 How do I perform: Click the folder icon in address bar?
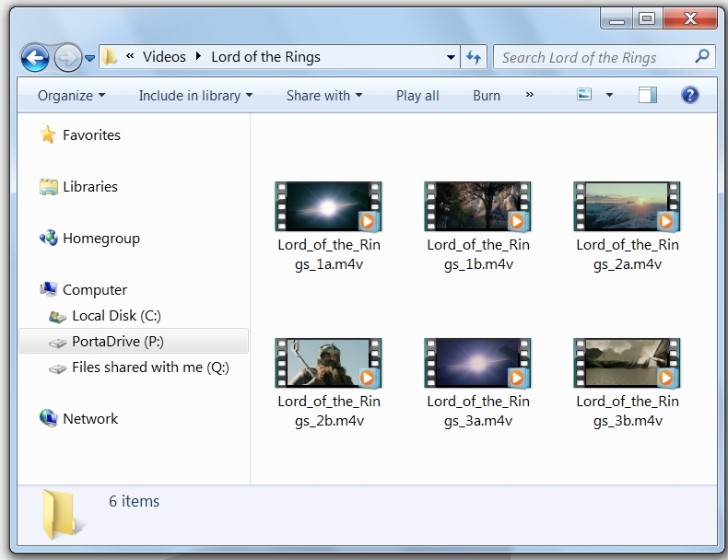click(110, 56)
